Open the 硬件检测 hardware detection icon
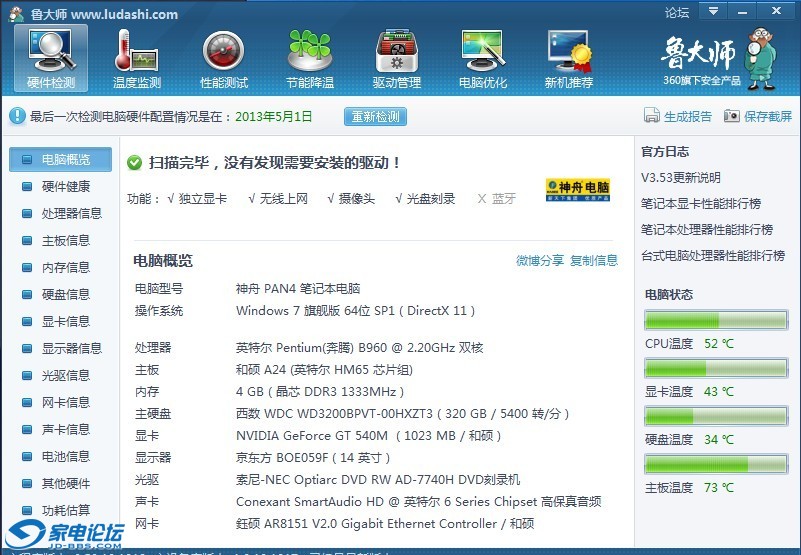Image resolution: width=801 pixels, height=555 pixels. point(51,58)
